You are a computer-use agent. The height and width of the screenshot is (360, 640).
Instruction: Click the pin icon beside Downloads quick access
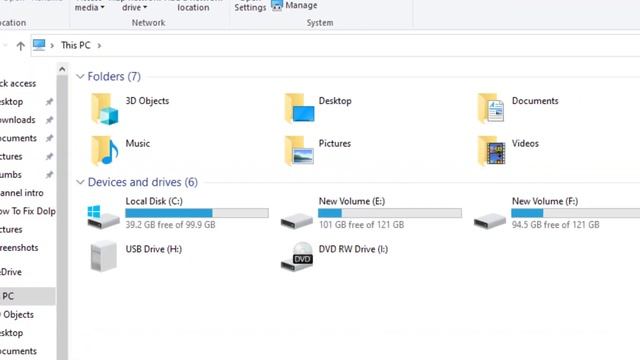point(49,120)
